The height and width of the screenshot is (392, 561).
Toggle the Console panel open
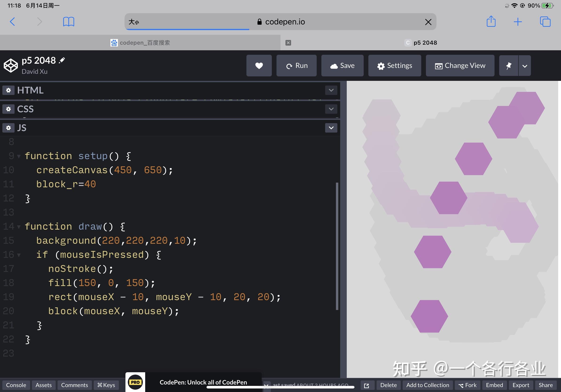tap(16, 385)
